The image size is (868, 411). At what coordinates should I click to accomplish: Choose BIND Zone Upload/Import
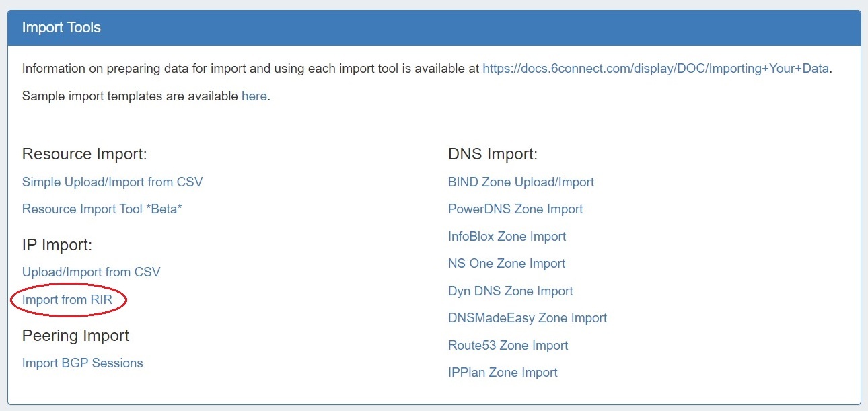pyautogui.click(x=521, y=182)
